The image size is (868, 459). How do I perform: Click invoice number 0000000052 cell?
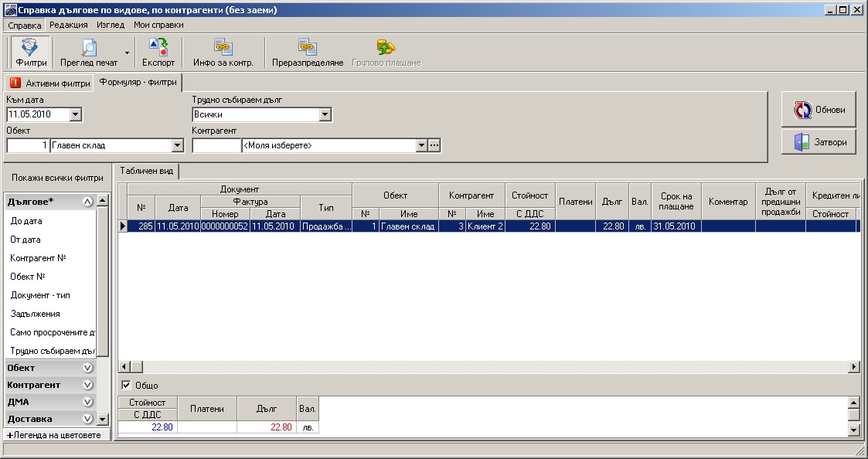pos(225,226)
